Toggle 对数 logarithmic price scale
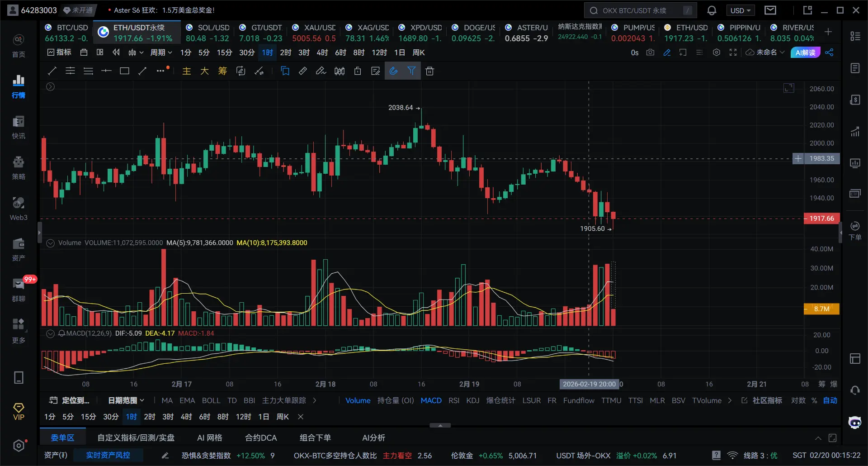This screenshot has width=868, height=466. [x=798, y=400]
